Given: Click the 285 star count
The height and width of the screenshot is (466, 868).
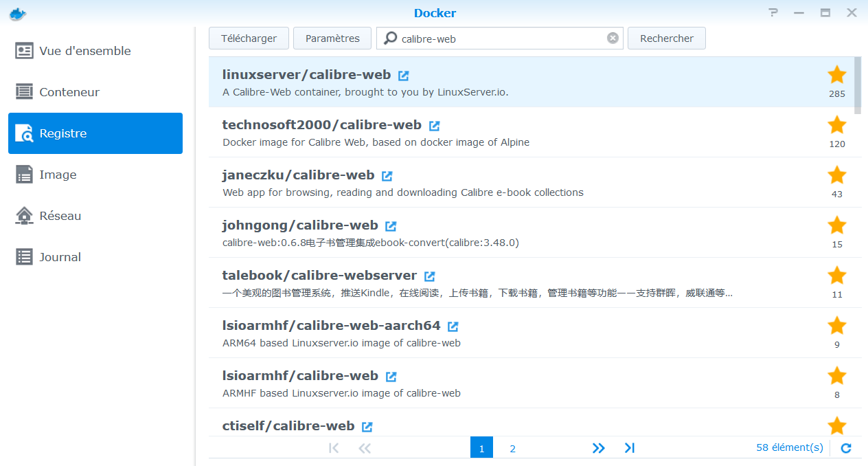Looking at the screenshot, I should pyautogui.click(x=837, y=94).
